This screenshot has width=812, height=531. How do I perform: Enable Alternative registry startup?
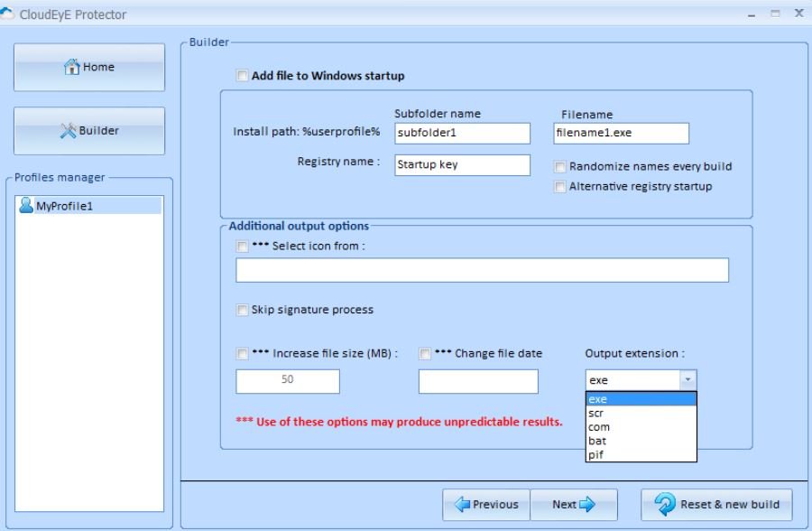(559, 187)
